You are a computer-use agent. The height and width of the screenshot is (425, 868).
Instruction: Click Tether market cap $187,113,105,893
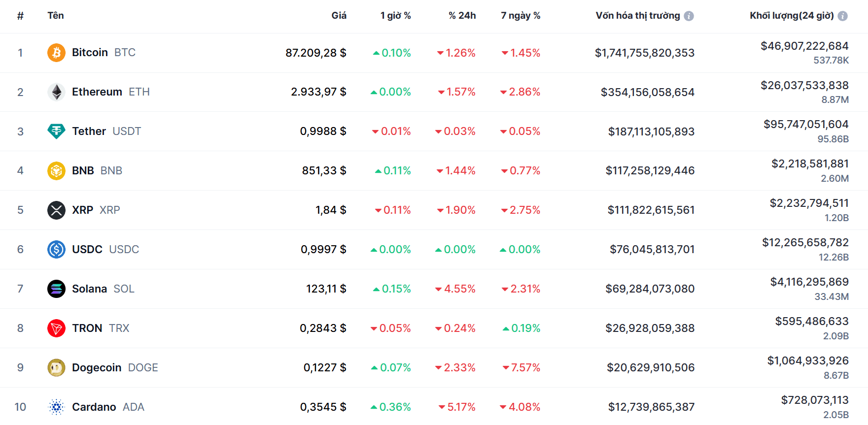click(x=651, y=131)
